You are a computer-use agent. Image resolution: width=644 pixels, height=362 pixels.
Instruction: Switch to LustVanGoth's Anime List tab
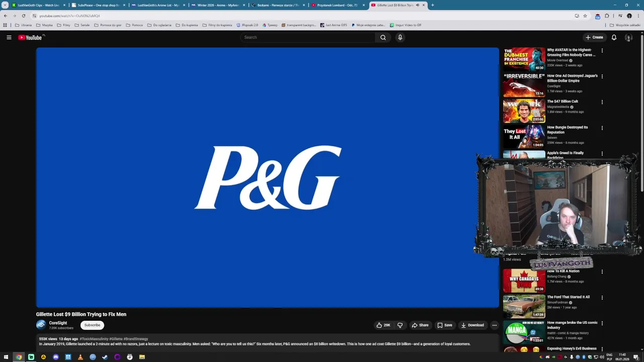click(x=158, y=5)
